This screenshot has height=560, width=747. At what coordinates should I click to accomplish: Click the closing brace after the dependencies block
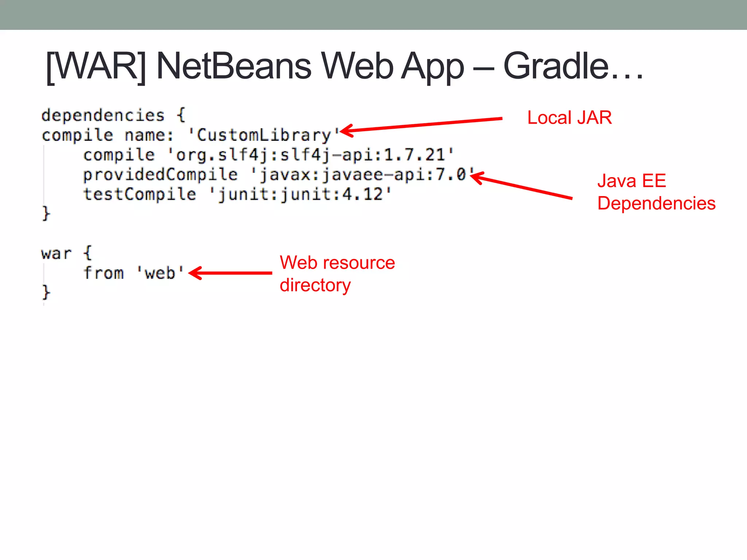(x=46, y=213)
